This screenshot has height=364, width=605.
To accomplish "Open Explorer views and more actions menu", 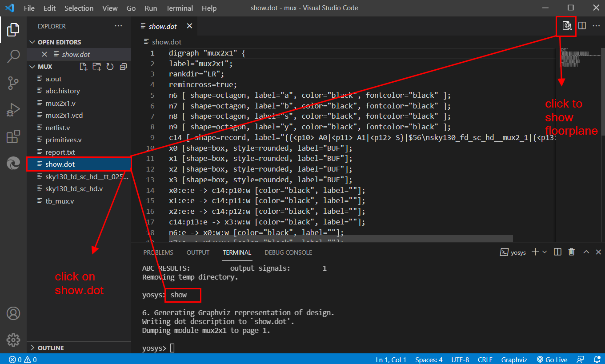I will [x=118, y=26].
